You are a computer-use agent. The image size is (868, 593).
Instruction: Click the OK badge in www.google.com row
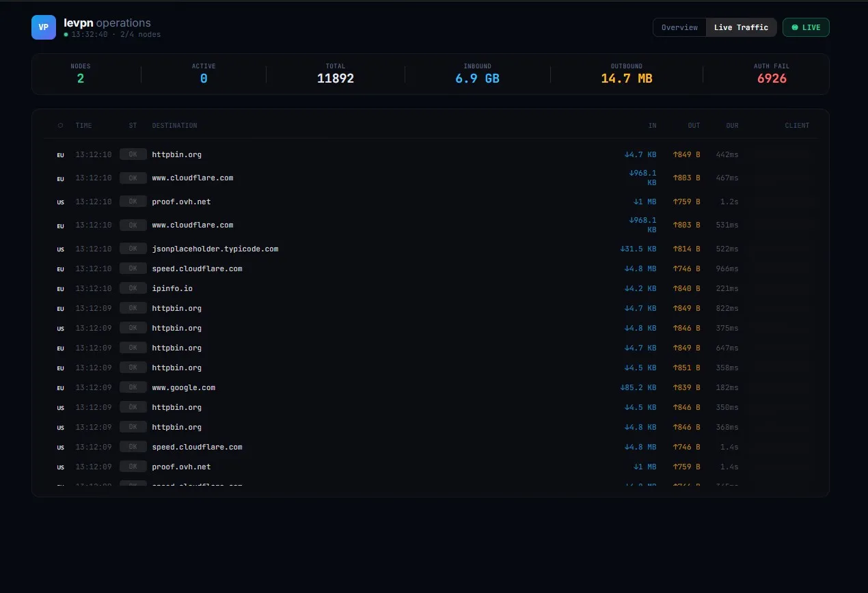(133, 387)
